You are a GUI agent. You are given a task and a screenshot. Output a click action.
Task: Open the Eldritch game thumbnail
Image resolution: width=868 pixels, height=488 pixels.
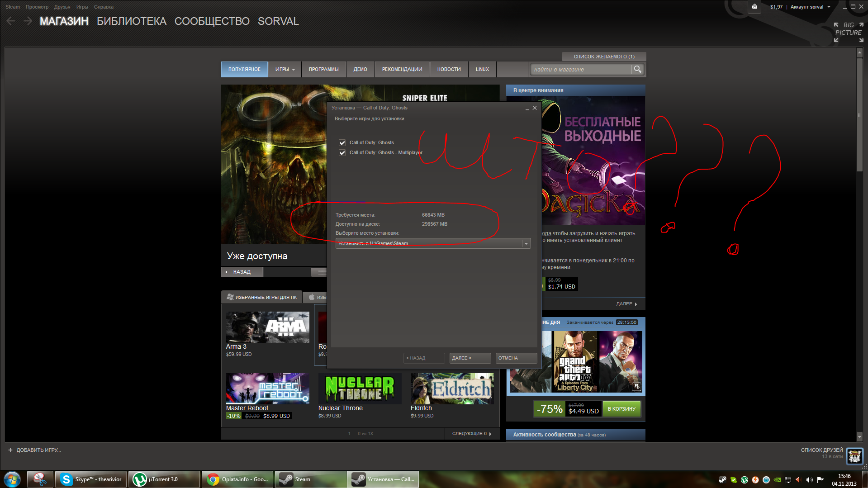pos(452,389)
